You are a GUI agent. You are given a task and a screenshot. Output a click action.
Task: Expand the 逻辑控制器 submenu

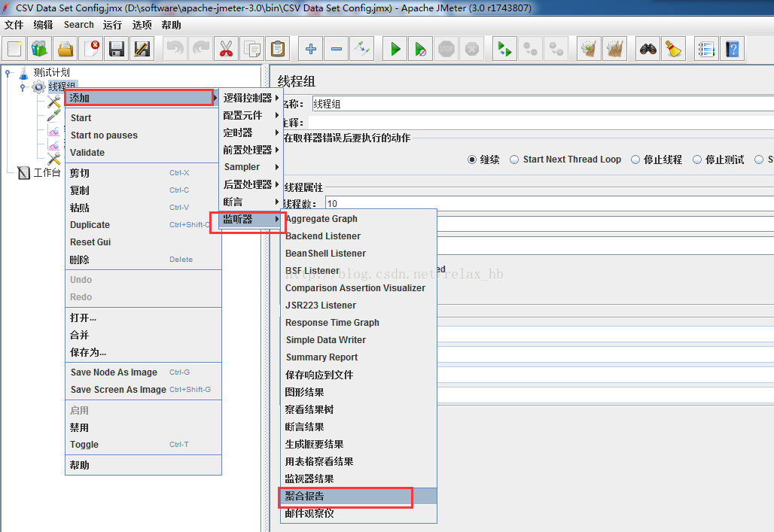251,98
